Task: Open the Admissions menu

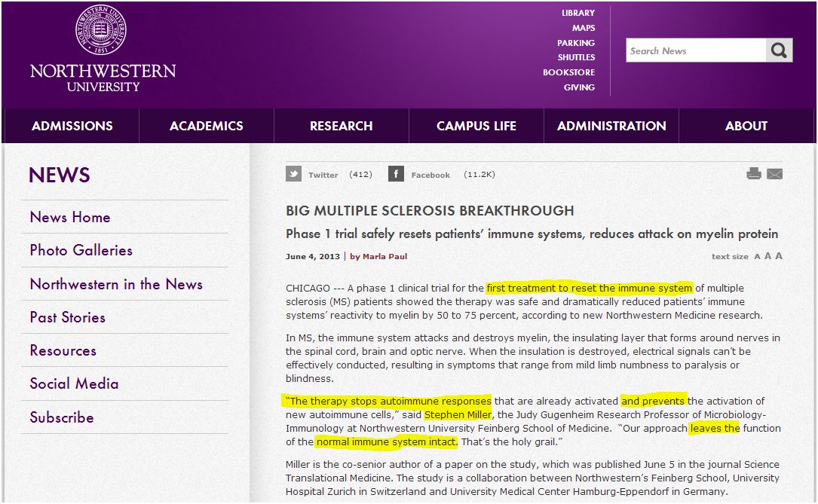Action: [x=72, y=126]
